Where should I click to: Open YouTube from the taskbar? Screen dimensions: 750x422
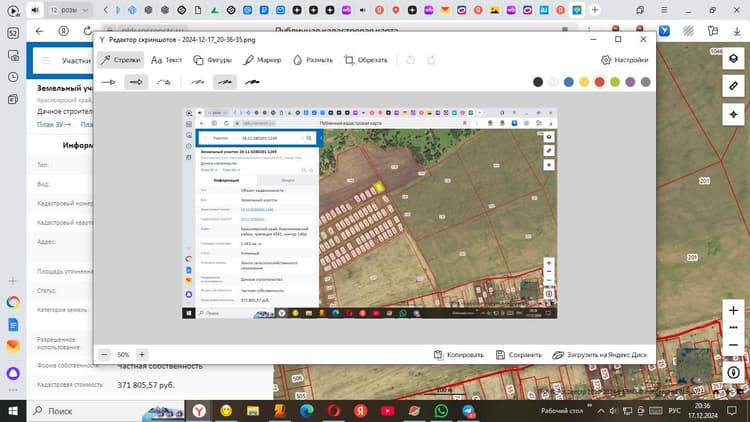387,411
